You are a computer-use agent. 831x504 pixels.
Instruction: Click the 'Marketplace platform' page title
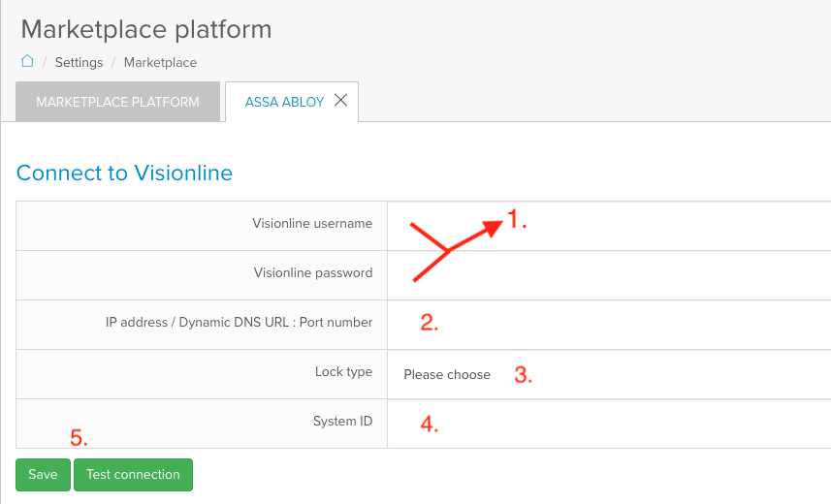tap(145, 29)
